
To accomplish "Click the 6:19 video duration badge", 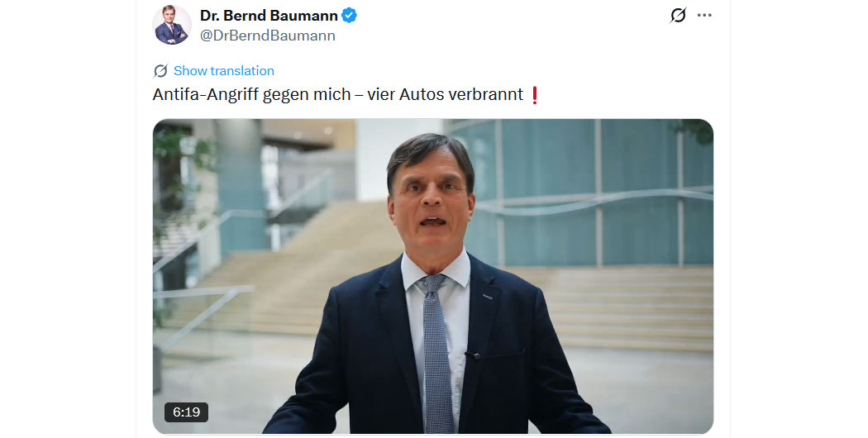I will click(186, 412).
